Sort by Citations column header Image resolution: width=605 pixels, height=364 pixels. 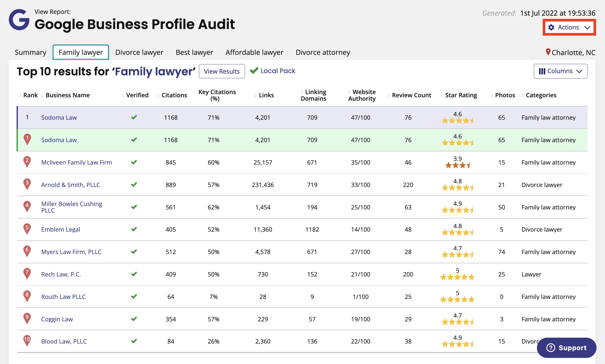click(172, 95)
